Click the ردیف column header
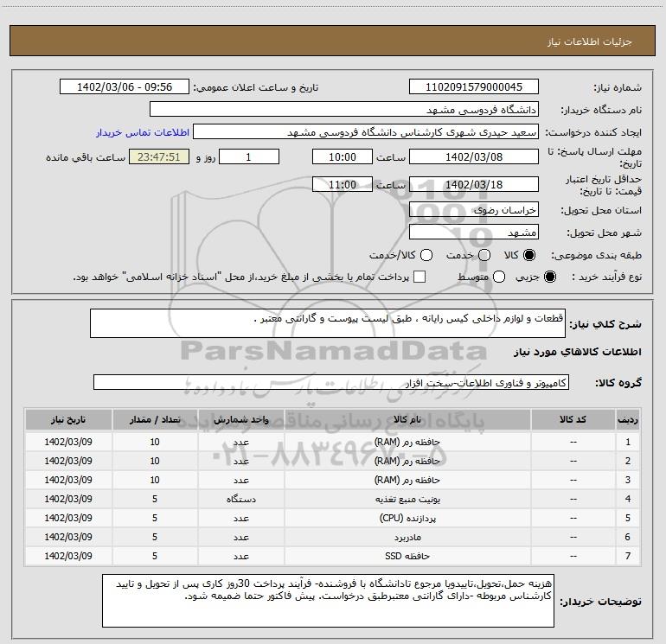The width and height of the screenshot is (666, 644). pyautogui.click(x=628, y=420)
